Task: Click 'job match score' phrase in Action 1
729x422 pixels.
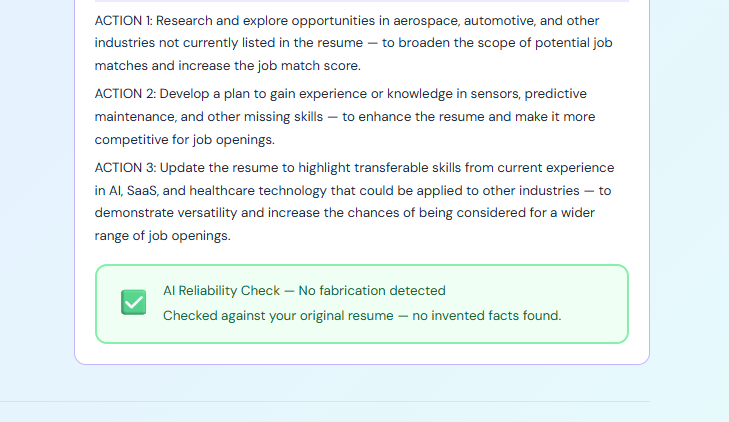Action: click(311, 66)
